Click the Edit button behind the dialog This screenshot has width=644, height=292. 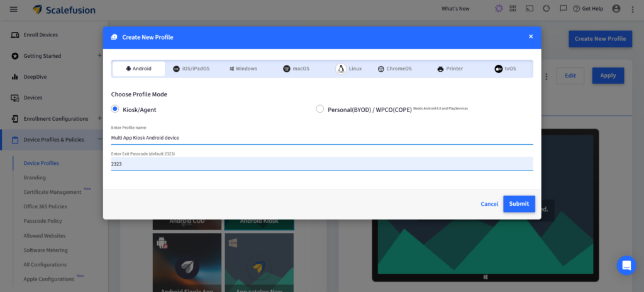(570, 76)
